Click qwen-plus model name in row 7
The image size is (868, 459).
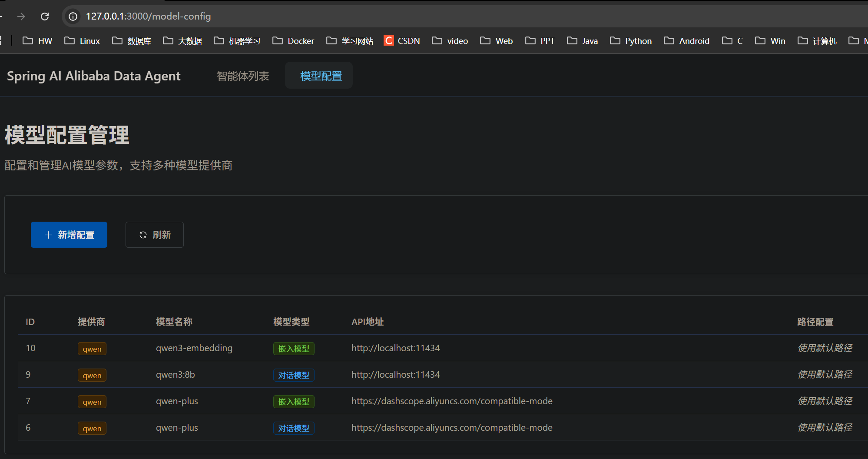click(177, 401)
